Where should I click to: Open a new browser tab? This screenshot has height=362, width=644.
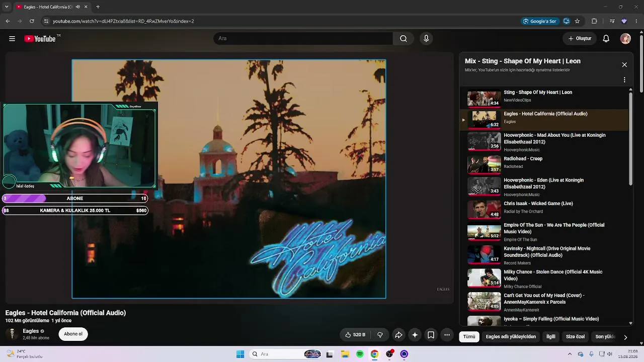coord(98,7)
